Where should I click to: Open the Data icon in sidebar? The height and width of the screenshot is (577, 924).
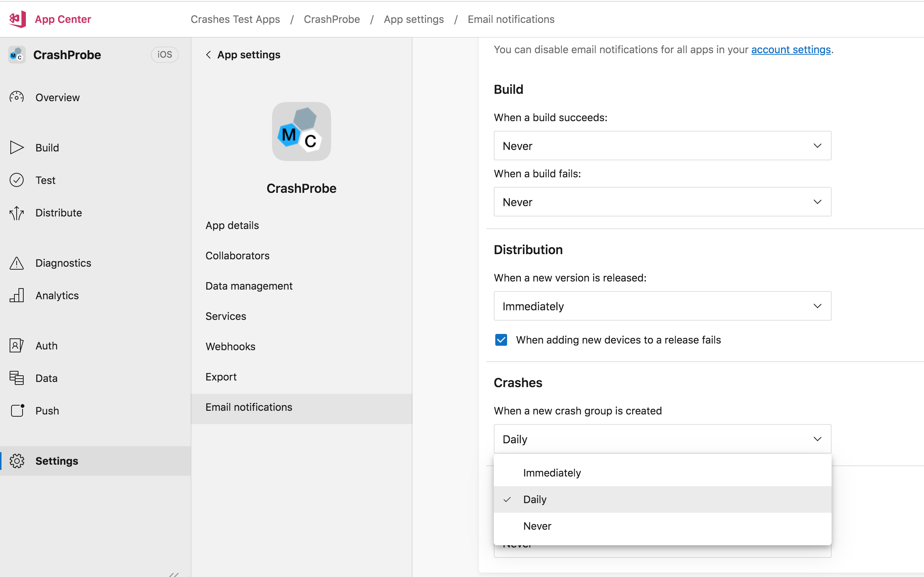(17, 378)
